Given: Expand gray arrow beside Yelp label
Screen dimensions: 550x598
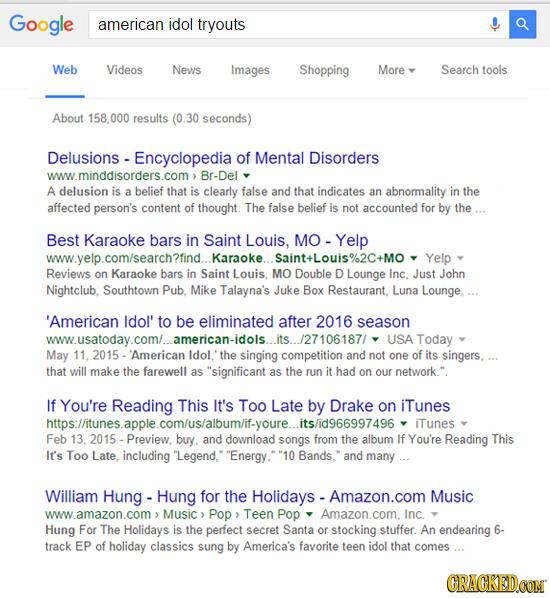Looking at the screenshot, I should click(x=460, y=258).
